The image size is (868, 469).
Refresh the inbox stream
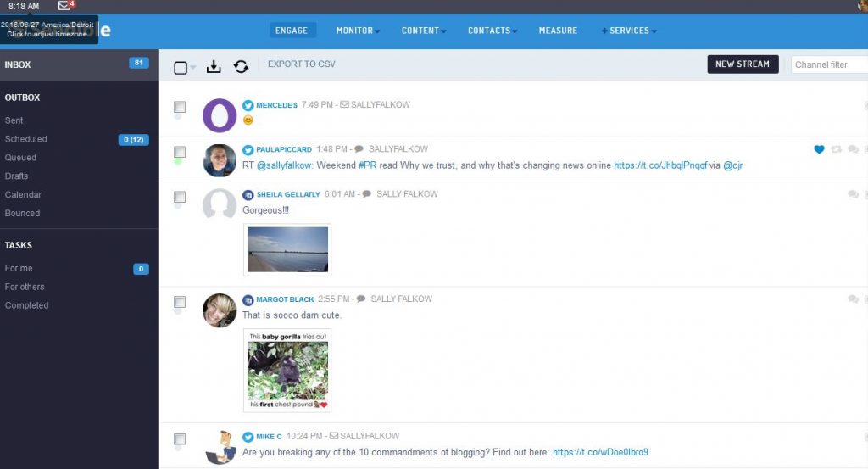coord(241,66)
